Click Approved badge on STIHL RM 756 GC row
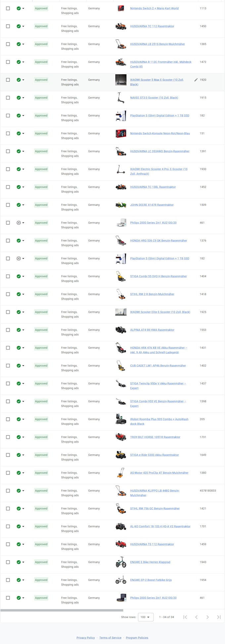Screen dimensions: 225x644 [41, 509]
